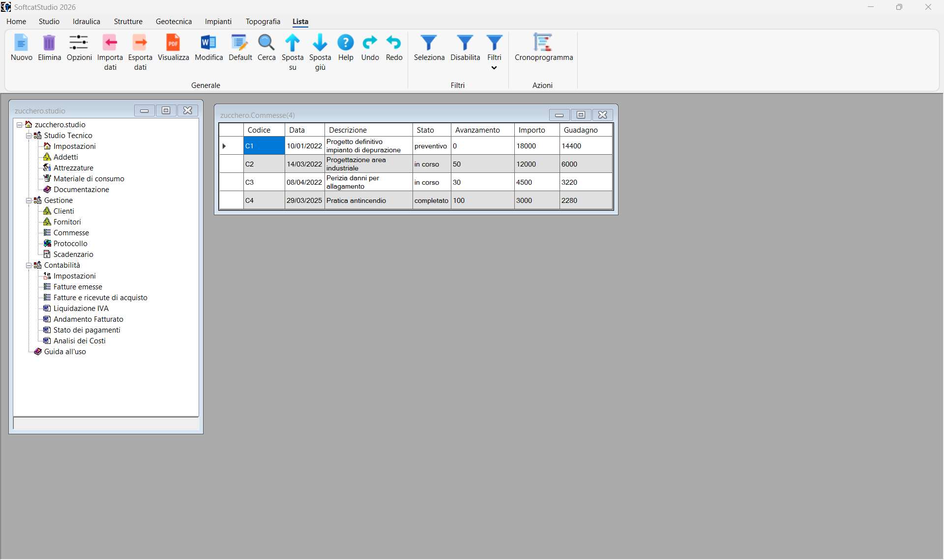Open Guida all'uso in the tree

pyautogui.click(x=65, y=352)
